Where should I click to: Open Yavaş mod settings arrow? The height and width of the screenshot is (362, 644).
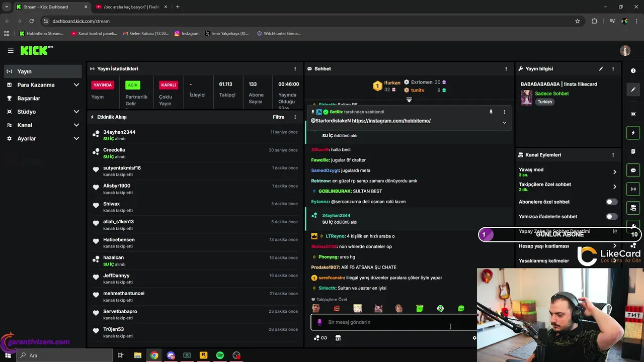pyautogui.click(x=614, y=172)
